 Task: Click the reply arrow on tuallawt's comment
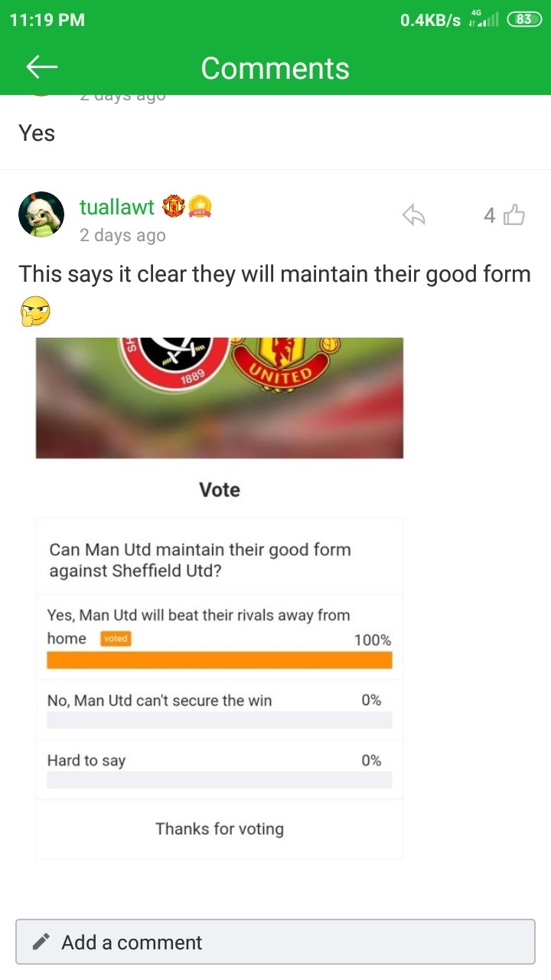click(413, 216)
